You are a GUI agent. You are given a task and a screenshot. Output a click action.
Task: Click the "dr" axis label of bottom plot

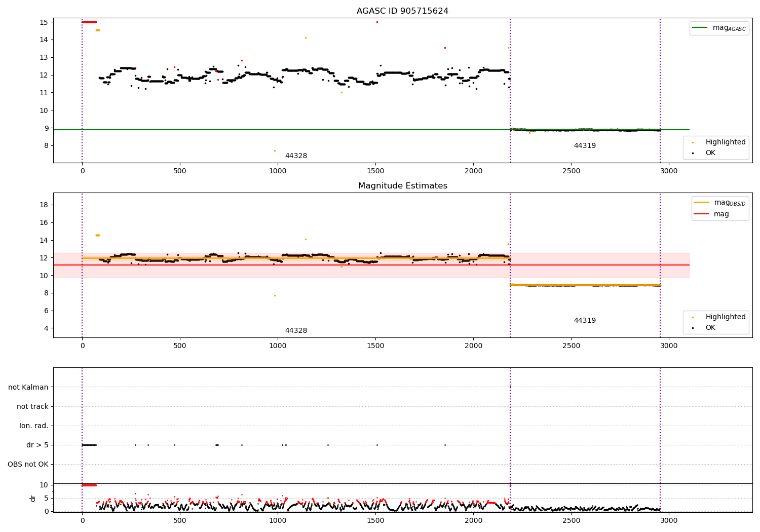pyautogui.click(x=32, y=498)
